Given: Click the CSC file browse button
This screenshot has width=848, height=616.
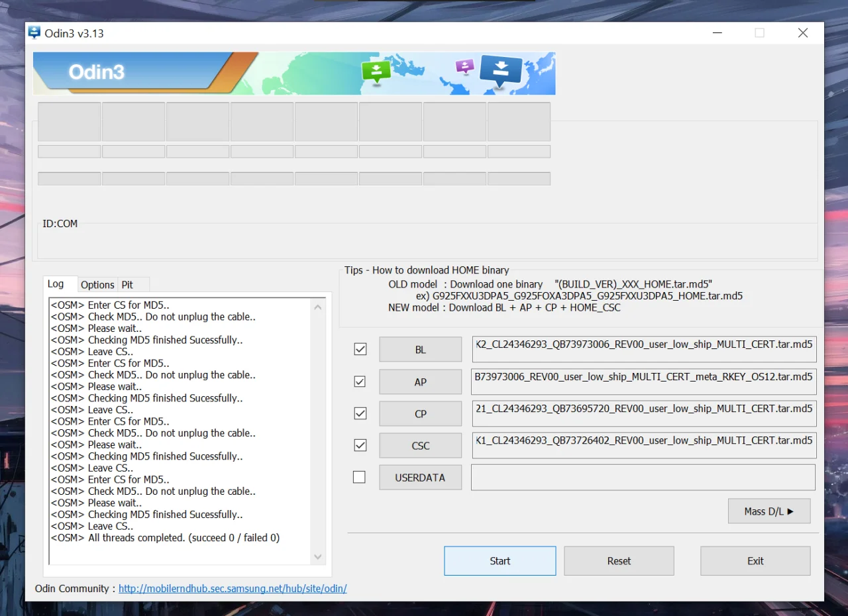Looking at the screenshot, I should pyautogui.click(x=420, y=445).
